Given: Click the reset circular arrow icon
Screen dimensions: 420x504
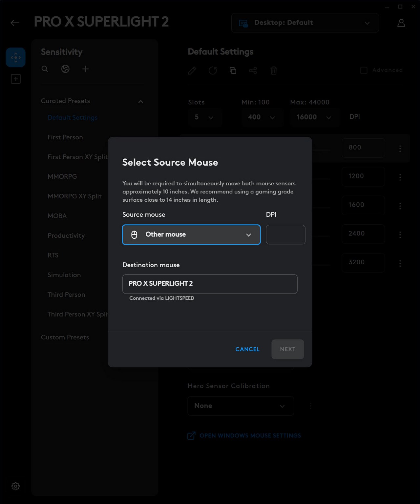Looking at the screenshot, I should (213, 71).
